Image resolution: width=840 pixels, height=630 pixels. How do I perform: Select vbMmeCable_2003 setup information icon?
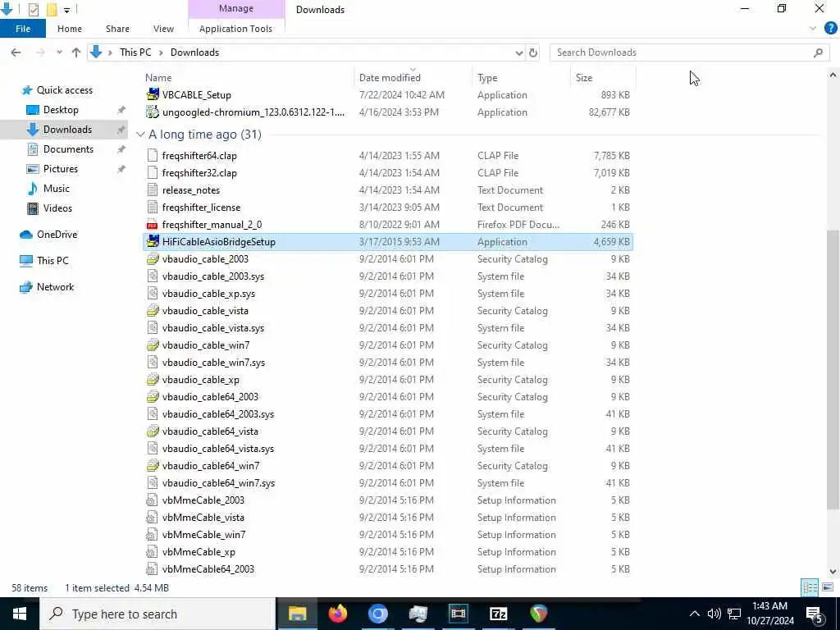(x=153, y=500)
